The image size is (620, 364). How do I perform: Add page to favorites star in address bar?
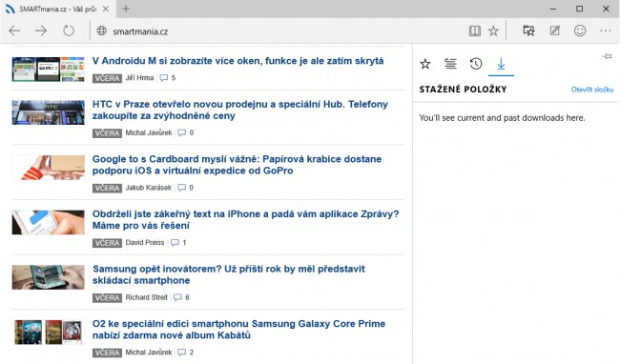click(x=493, y=30)
